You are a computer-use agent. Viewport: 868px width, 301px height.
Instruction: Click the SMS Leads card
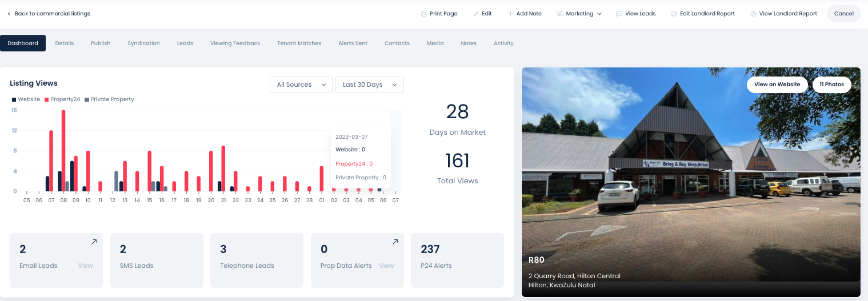pyautogui.click(x=157, y=260)
